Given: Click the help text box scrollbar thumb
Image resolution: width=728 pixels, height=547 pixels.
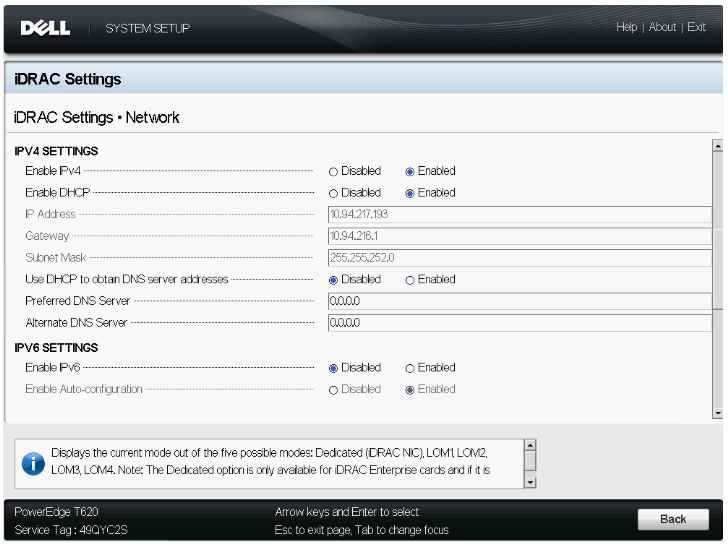Looking at the screenshot, I should (x=530, y=461).
